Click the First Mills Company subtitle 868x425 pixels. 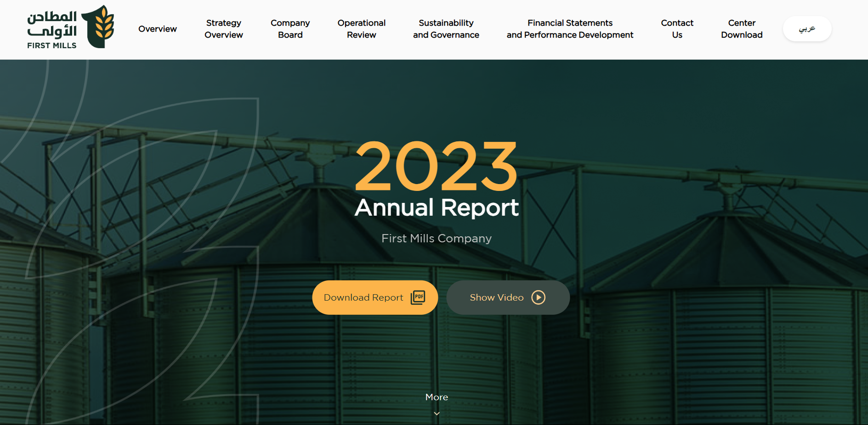click(437, 239)
